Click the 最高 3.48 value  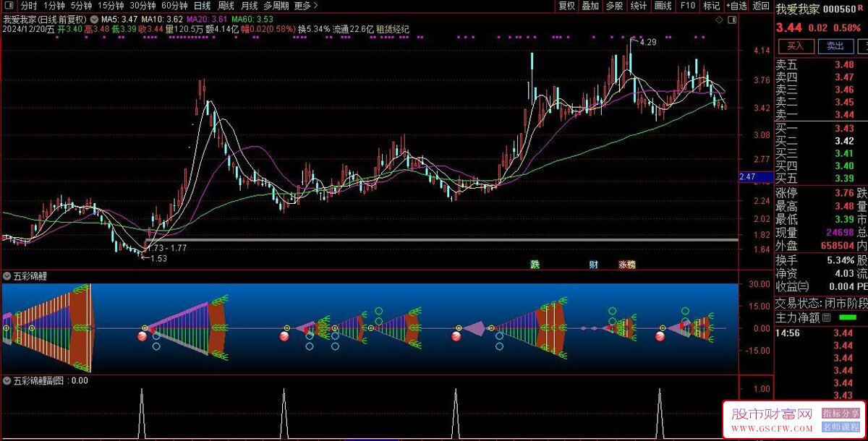pos(844,207)
